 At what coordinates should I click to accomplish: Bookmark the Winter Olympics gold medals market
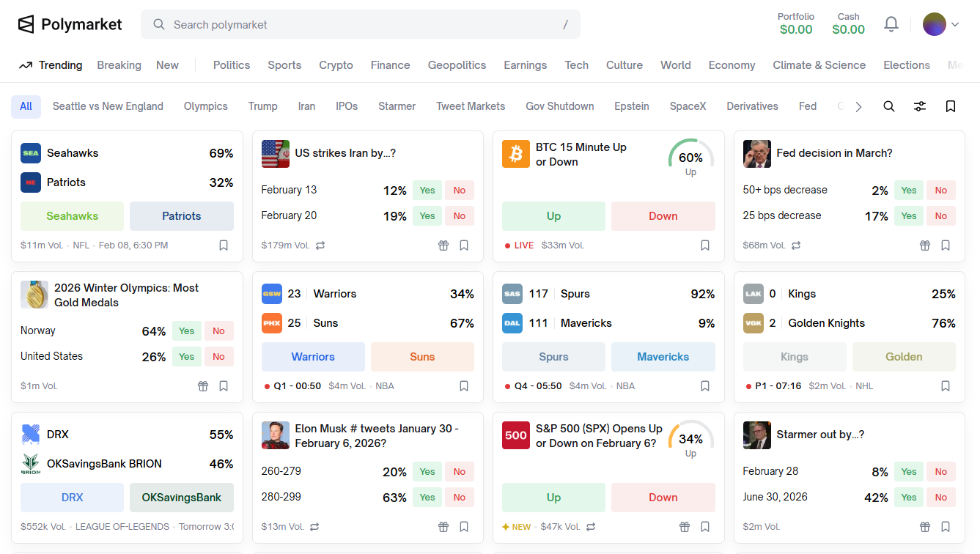[x=224, y=386]
